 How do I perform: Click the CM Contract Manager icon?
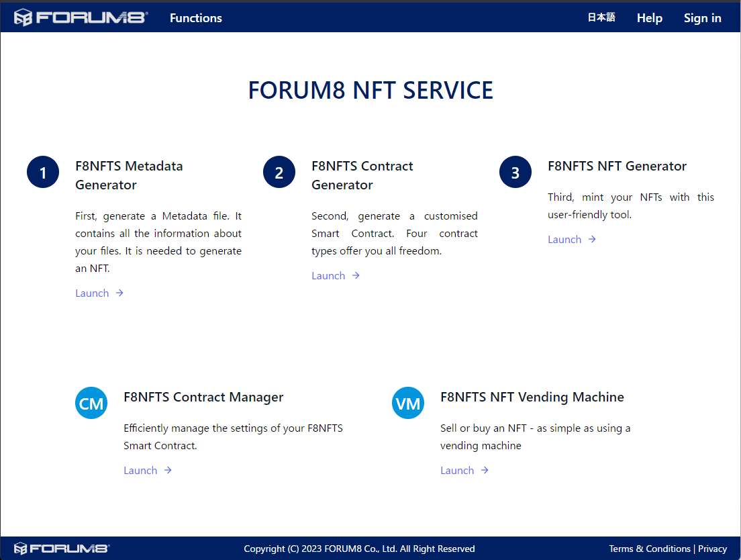(x=91, y=403)
